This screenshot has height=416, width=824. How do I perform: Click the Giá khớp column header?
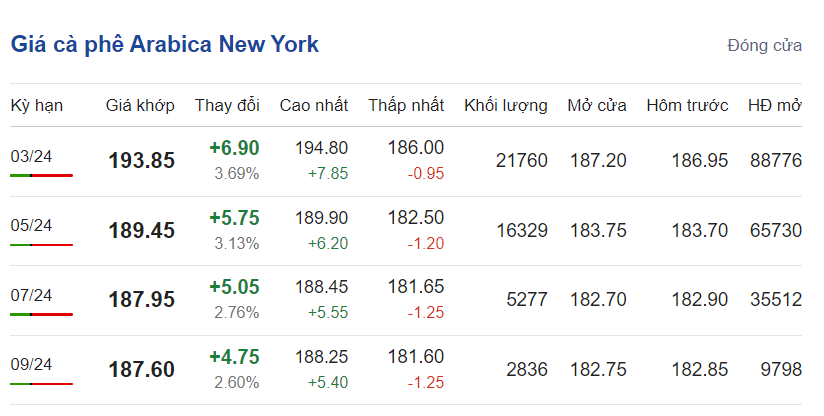[x=140, y=105]
